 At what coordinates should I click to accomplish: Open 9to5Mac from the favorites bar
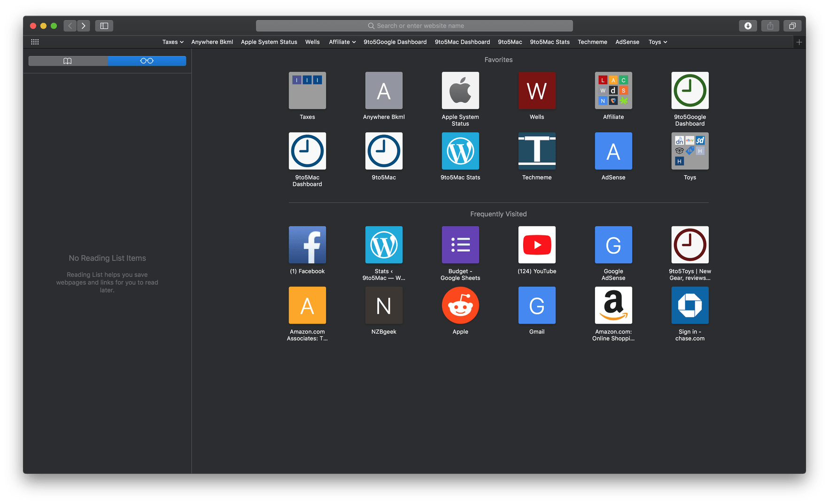[x=509, y=42]
